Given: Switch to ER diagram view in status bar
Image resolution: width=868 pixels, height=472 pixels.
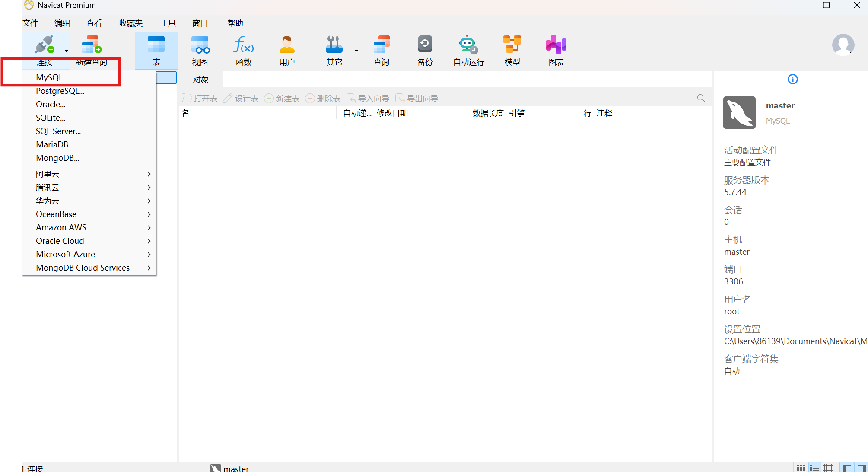Looking at the screenshot, I should (828, 468).
